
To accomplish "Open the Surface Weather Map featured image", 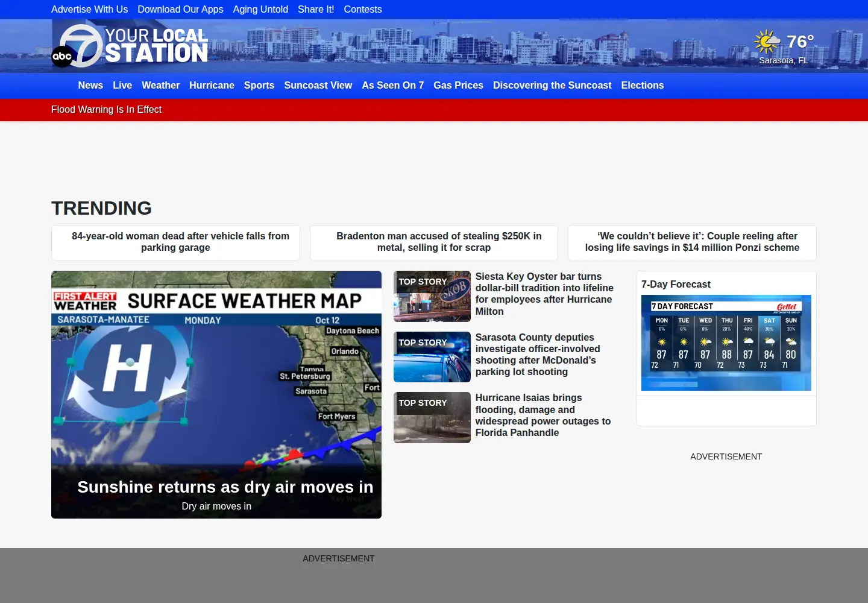I will (x=216, y=394).
